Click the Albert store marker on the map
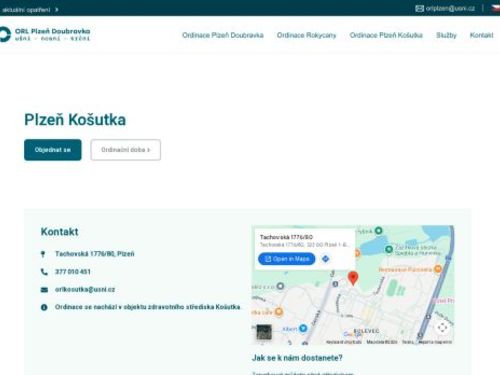The height and width of the screenshot is (375, 500). click(x=303, y=328)
